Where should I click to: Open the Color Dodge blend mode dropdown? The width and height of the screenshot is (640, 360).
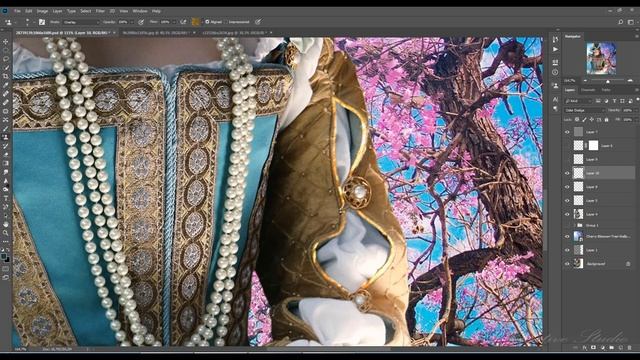pos(584,110)
